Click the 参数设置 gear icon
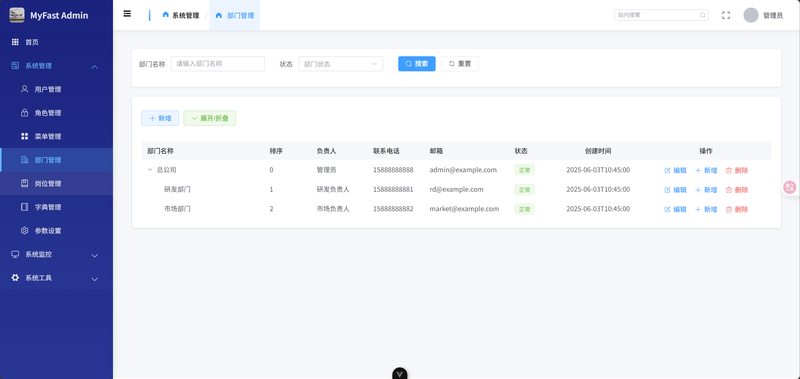 [24, 231]
